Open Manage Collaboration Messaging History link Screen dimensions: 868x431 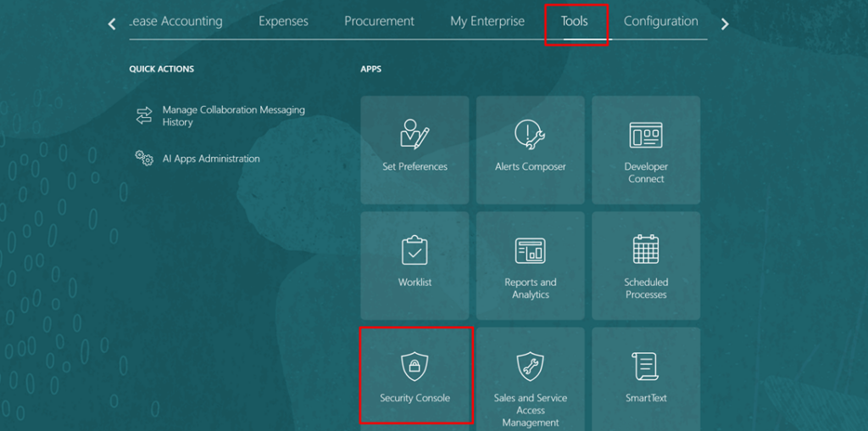coord(234,115)
